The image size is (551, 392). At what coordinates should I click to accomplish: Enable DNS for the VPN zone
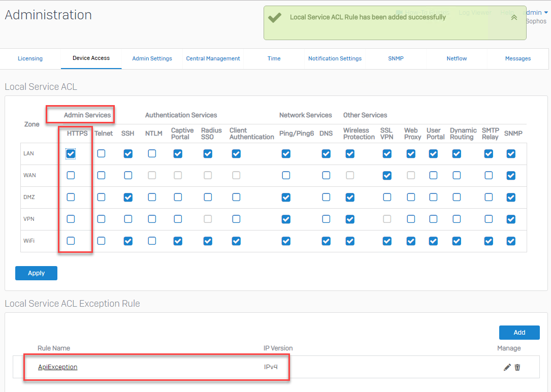click(326, 219)
